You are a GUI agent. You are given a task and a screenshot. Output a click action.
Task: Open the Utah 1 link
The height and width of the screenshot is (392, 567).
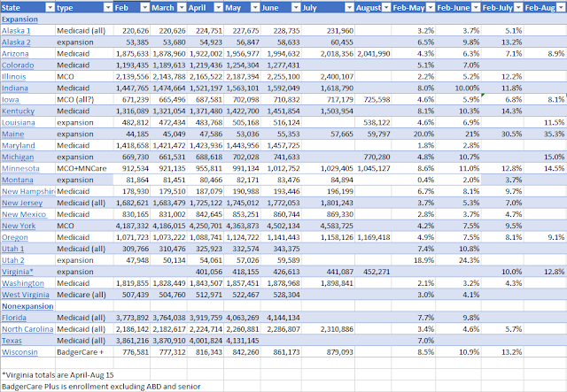(x=13, y=249)
